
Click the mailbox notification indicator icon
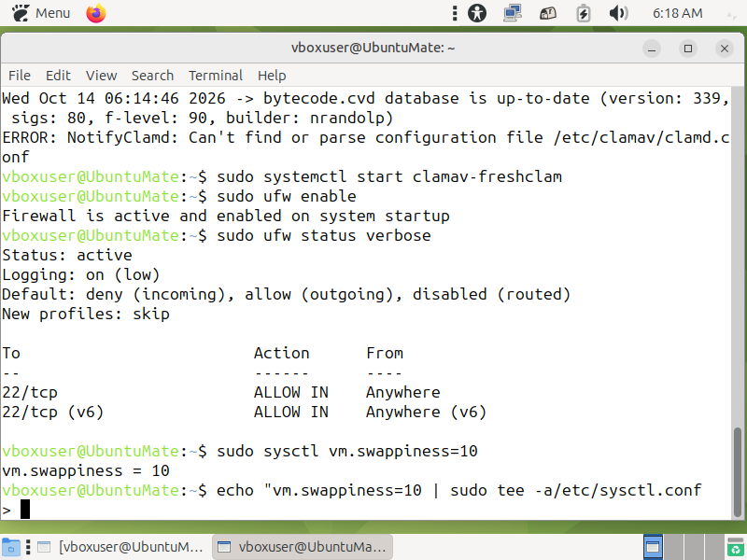point(548,13)
